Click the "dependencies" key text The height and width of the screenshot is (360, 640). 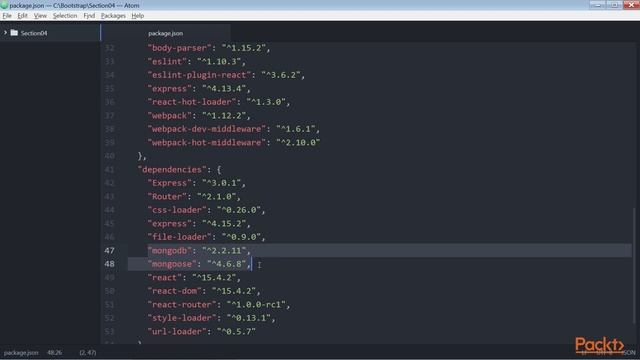click(x=172, y=169)
